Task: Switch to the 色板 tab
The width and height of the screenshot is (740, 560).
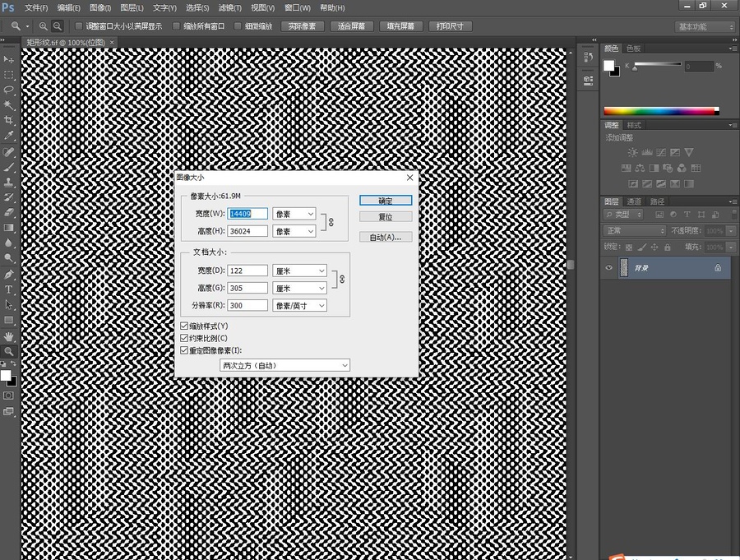Action: click(x=633, y=49)
